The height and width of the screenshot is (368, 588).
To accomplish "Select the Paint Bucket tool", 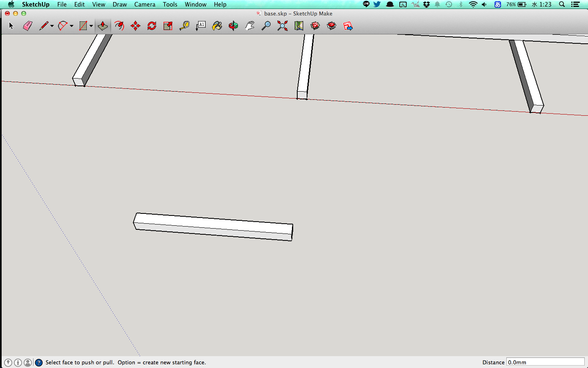I will coord(217,26).
